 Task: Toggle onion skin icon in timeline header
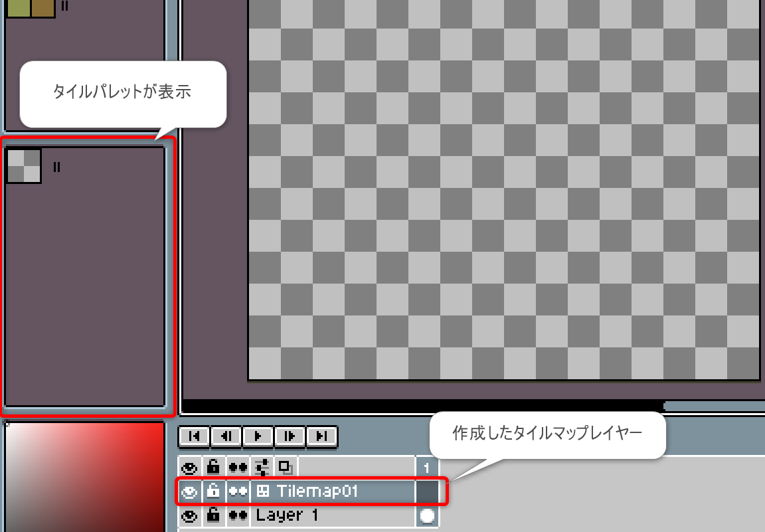point(286,468)
